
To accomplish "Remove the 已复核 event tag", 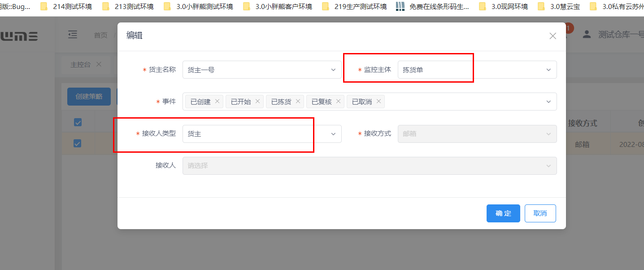I will pos(338,101).
